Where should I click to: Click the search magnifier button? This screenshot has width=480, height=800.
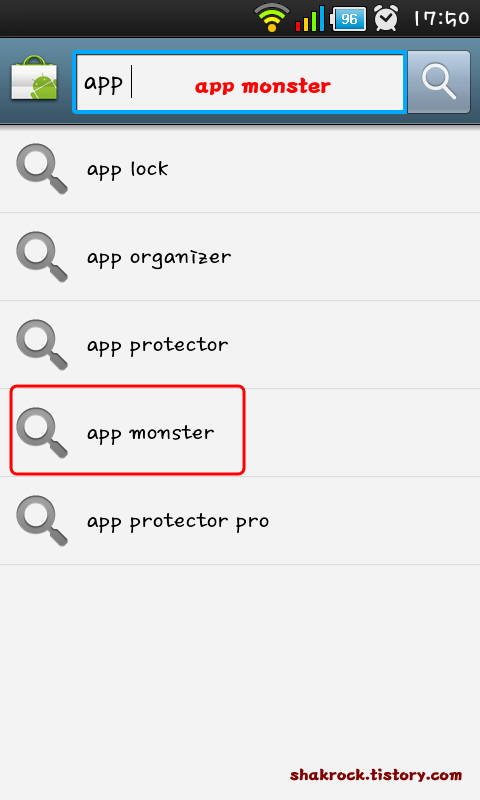coord(439,82)
